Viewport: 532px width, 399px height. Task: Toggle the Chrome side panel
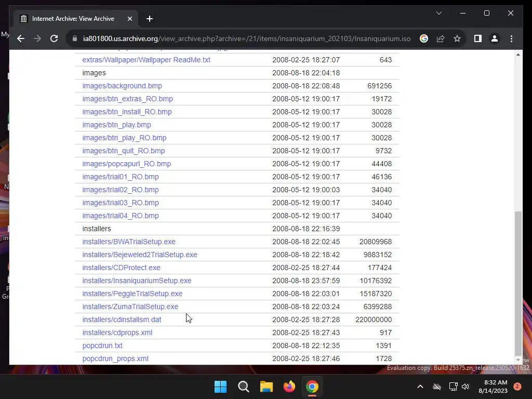478,38
